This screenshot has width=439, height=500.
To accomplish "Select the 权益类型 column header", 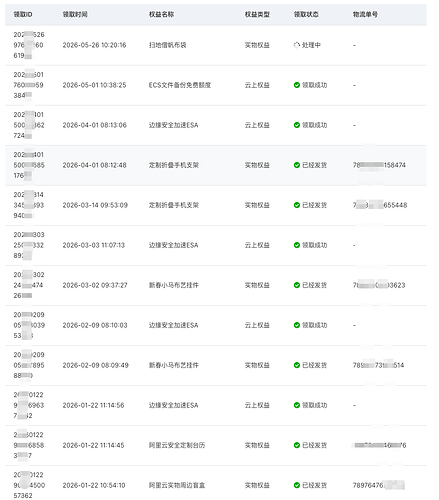I will tap(257, 14).
